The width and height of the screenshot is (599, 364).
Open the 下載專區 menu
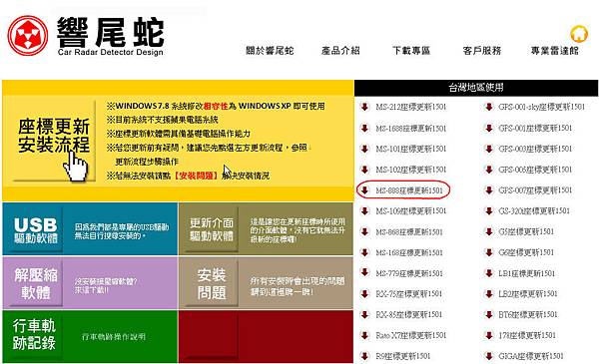(411, 51)
